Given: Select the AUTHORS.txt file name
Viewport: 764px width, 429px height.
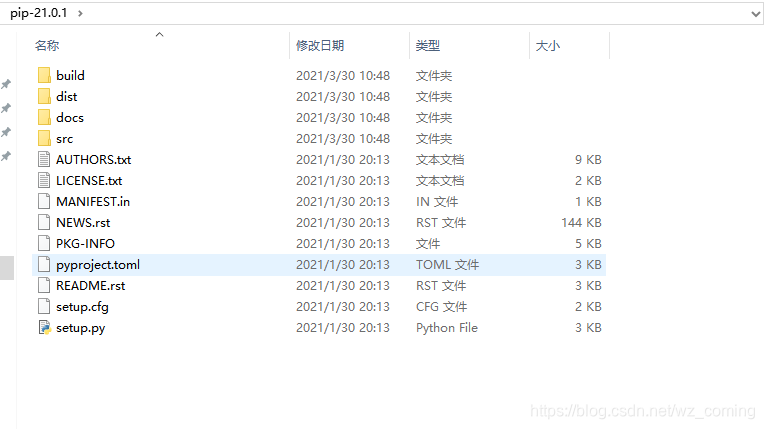Looking at the screenshot, I should coord(94,159).
